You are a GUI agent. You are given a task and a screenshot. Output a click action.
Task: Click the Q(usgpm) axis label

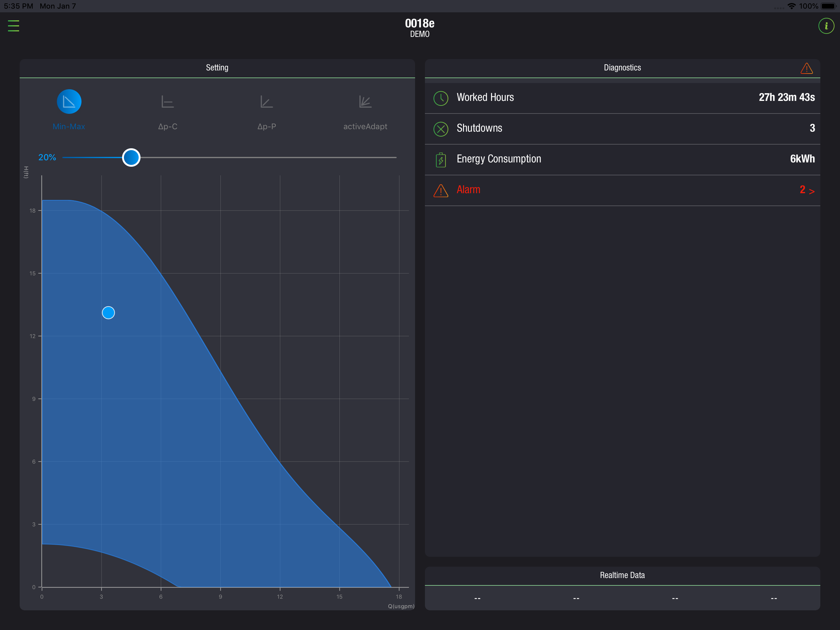(401, 606)
